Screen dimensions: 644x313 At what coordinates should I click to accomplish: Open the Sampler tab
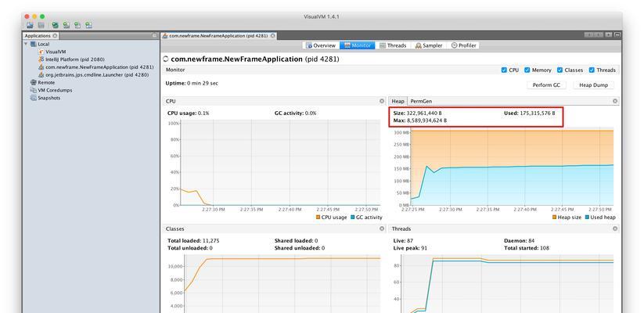coord(429,45)
